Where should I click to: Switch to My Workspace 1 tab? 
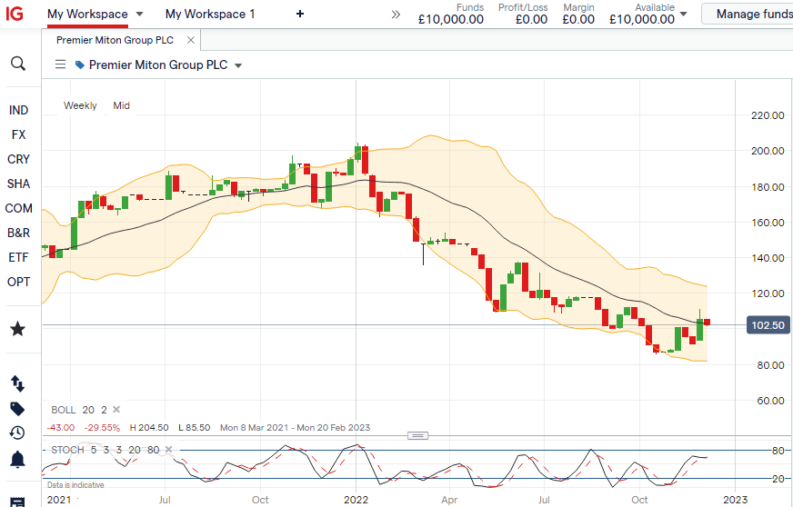[210, 14]
